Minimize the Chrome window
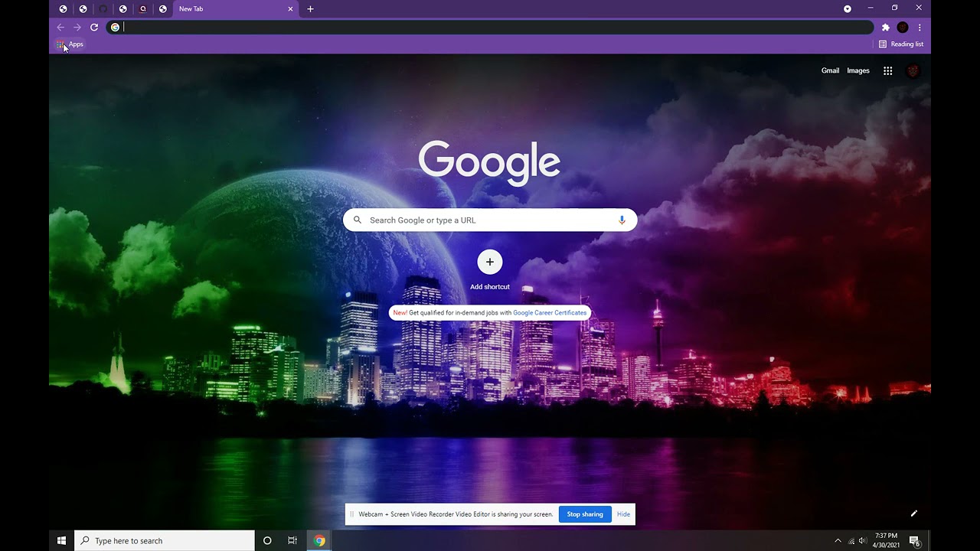The image size is (980, 551). [x=871, y=8]
